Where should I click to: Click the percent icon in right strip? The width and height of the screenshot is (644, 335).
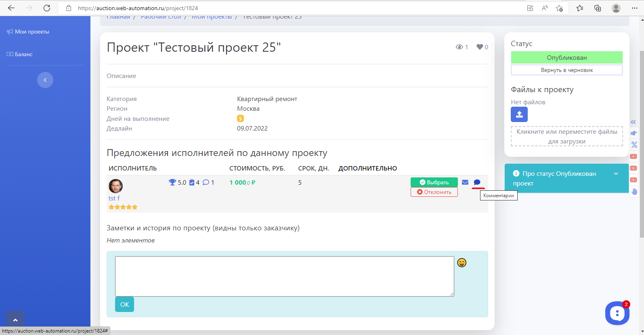pyautogui.click(x=634, y=145)
